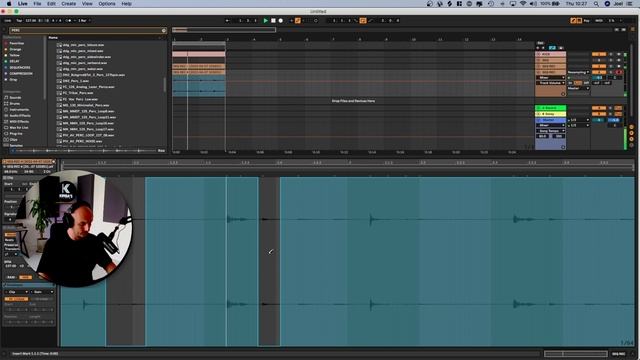Open the 1 Bar quantization menu
This screenshot has width=640, height=360.
(x=84, y=20)
